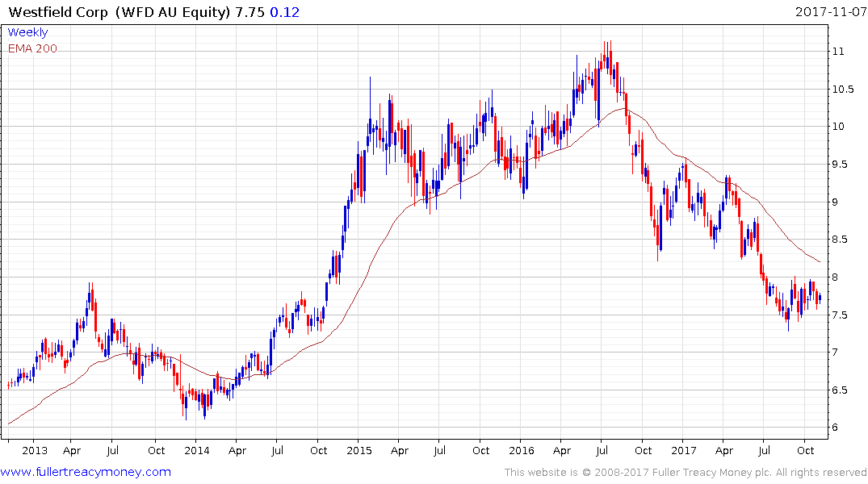The height and width of the screenshot is (484, 868).
Task: Click the '9.5' price axis label
Action: (x=840, y=165)
